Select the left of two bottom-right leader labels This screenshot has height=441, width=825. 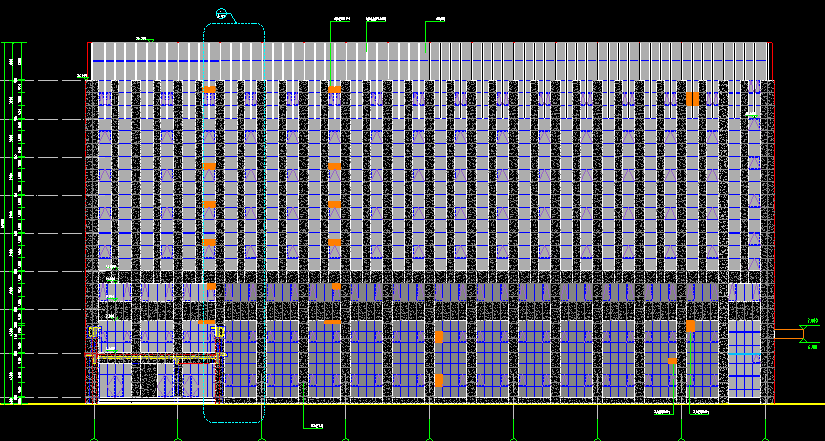click(663, 412)
